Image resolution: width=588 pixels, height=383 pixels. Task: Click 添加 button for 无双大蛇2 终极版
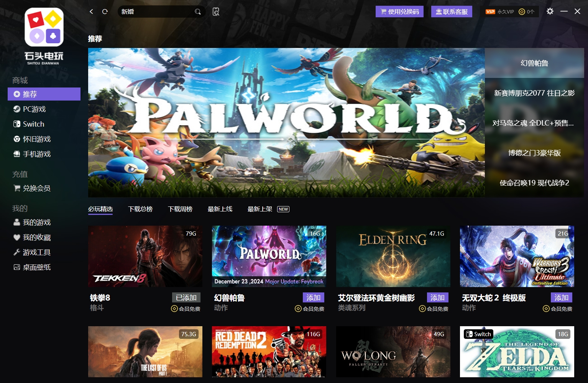pos(561,297)
